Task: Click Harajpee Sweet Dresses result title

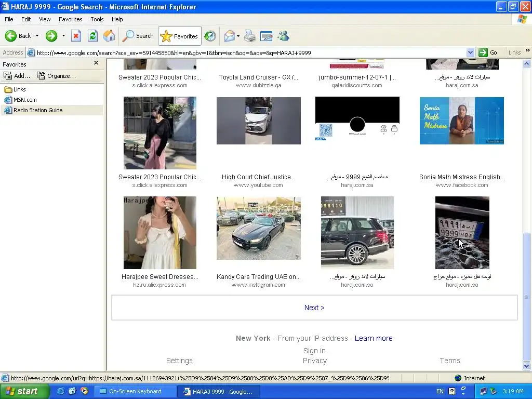Action: 160,277
